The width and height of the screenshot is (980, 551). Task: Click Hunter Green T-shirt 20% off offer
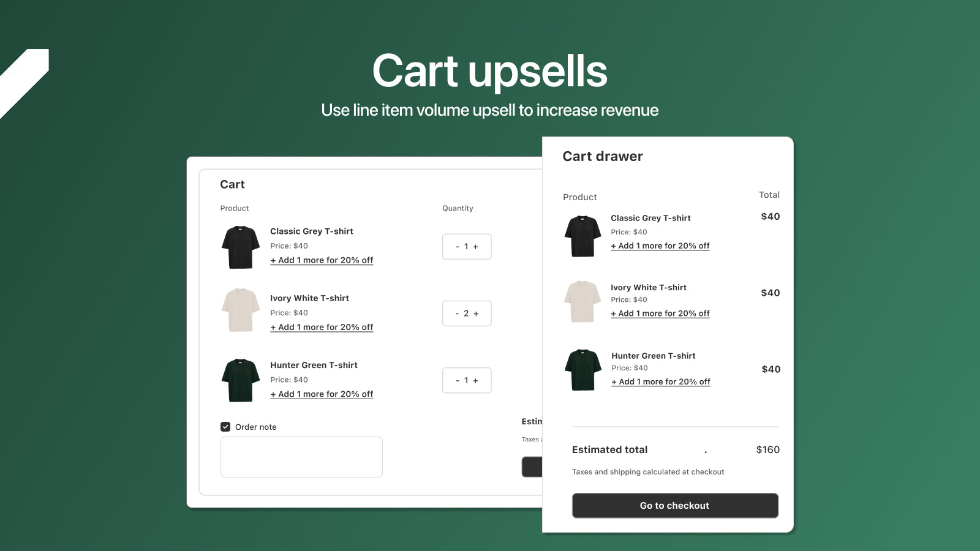[x=322, y=394]
